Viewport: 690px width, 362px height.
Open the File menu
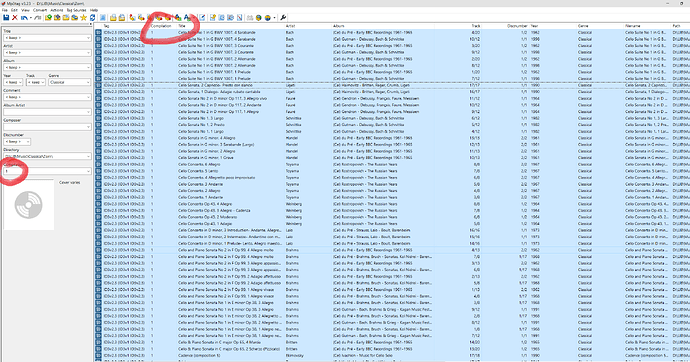[4, 10]
